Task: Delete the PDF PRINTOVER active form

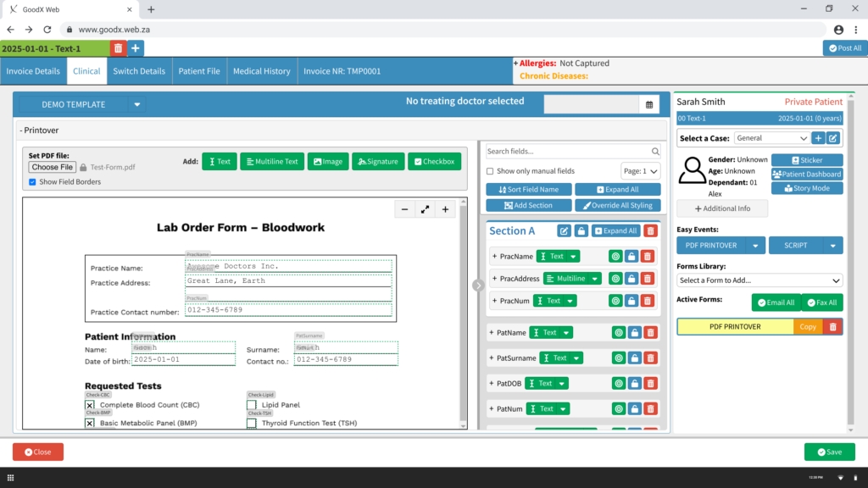Action: click(x=832, y=327)
